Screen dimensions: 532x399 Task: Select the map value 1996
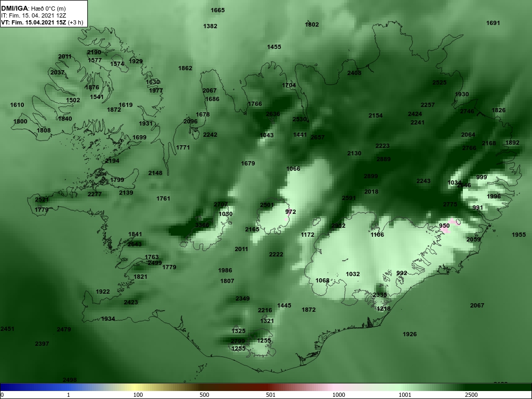pos(494,197)
